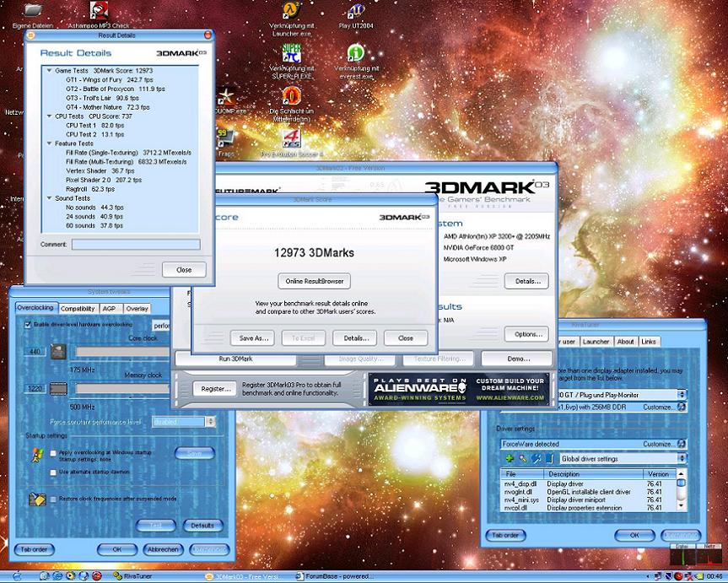Click Run 3DMark button
This screenshot has height=583, width=728.
235,359
